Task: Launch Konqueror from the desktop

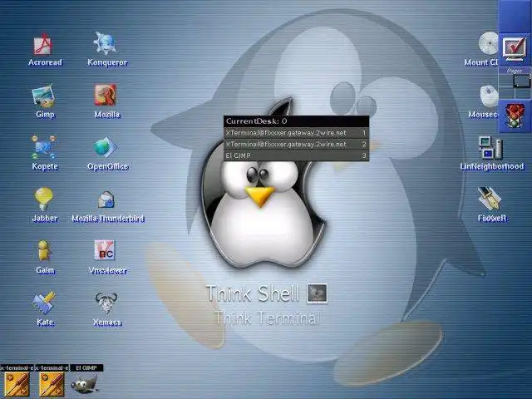Action: [x=106, y=43]
